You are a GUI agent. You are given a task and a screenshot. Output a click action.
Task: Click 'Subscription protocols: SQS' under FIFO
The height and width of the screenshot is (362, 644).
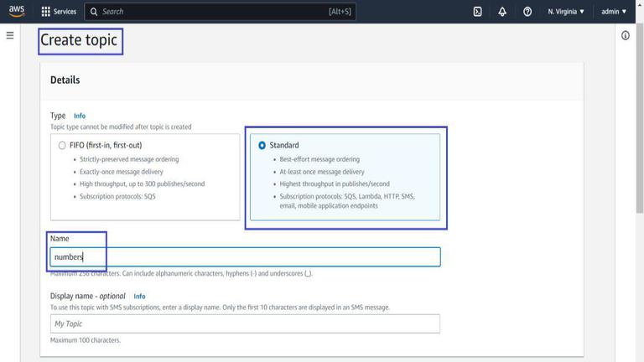[117, 196]
